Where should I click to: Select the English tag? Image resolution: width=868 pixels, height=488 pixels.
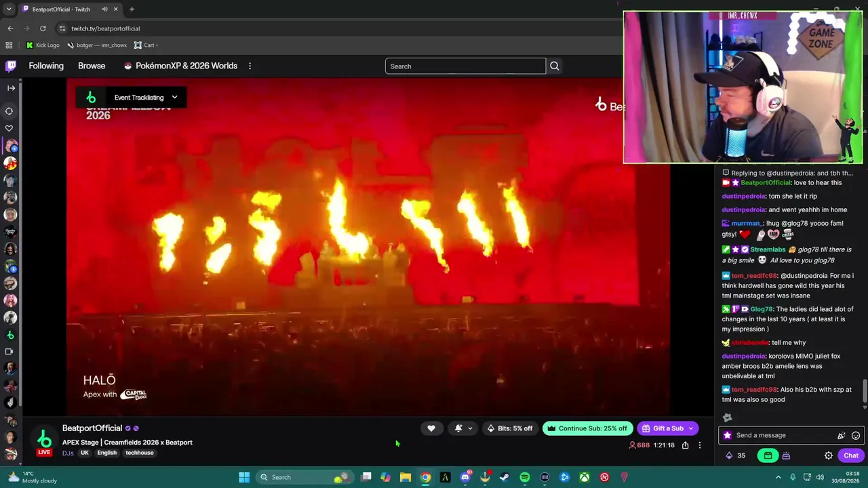107,453
